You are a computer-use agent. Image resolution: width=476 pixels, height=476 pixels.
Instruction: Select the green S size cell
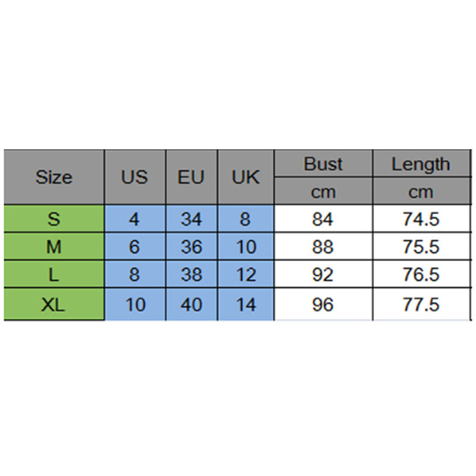(x=54, y=220)
